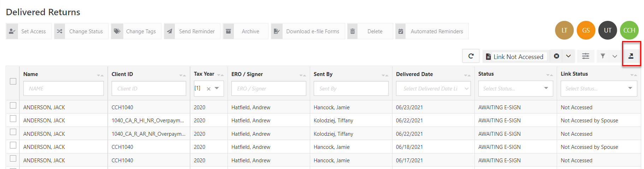This screenshot has width=644, height=169.
Task: Sort by the Name column arrows
Action: click(100, 75)
